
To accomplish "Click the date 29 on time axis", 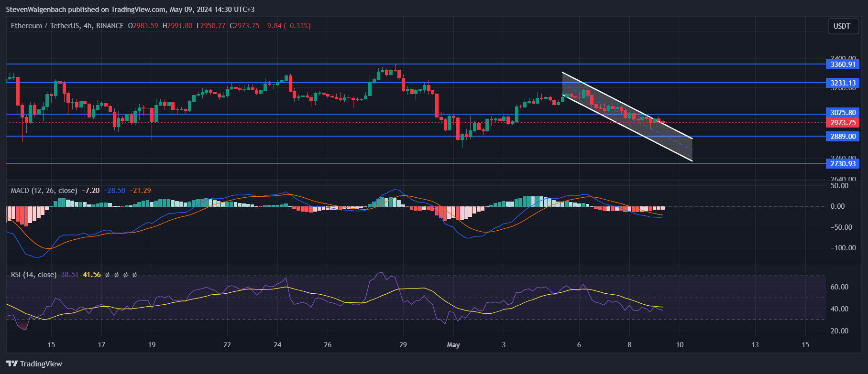I will 403,344.
